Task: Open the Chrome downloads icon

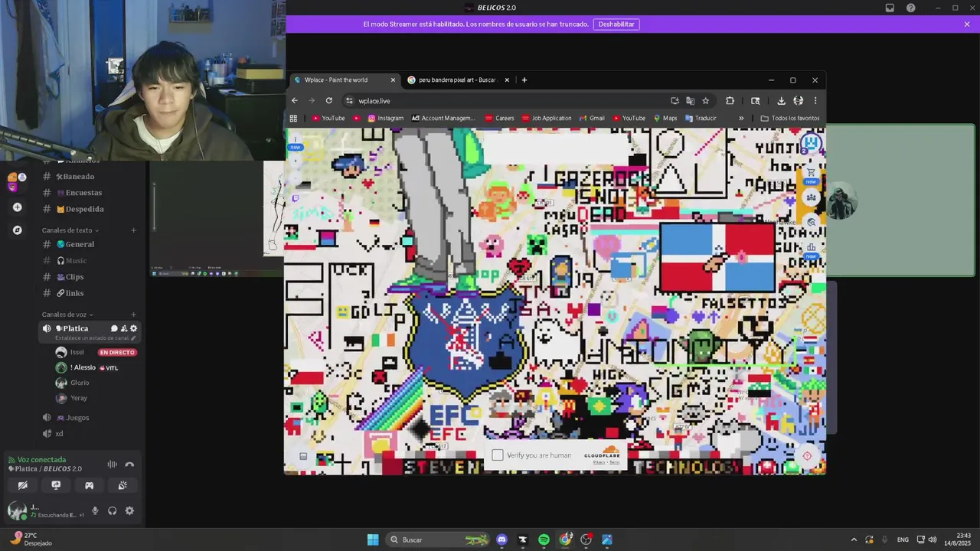Action: click(x=781, y=100)
